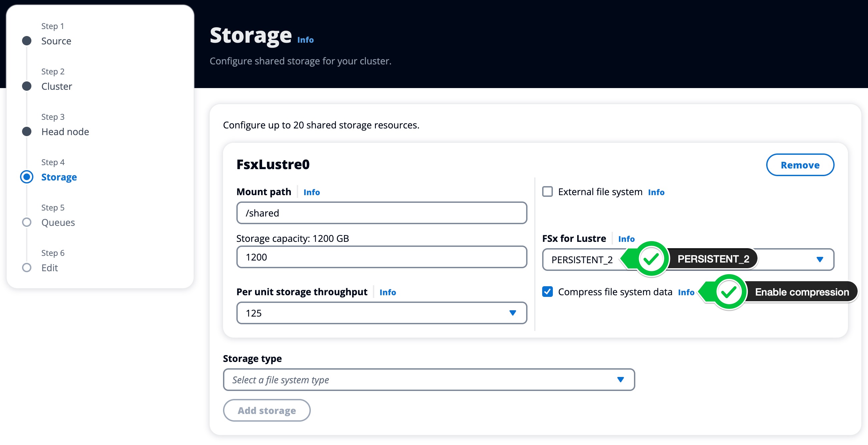
Task: Toggle the External file system checkbox
Action: pos(547,191)
